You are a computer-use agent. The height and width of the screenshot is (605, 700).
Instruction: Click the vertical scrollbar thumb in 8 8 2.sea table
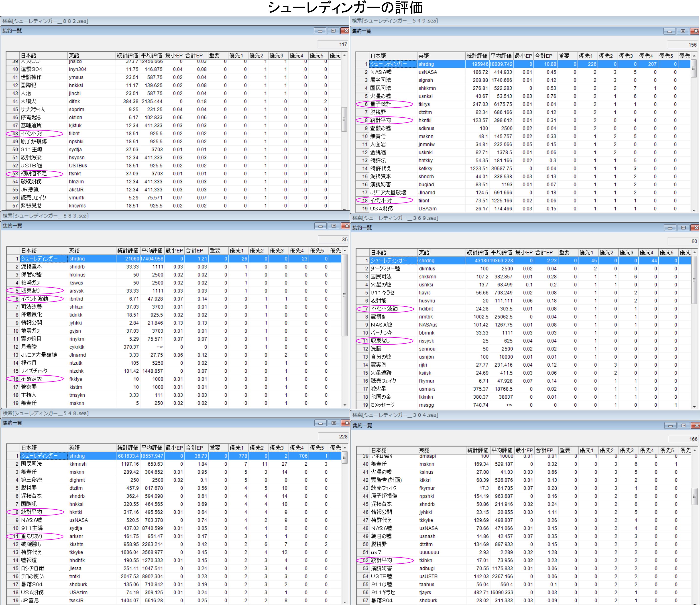click(x=344, y=119)
